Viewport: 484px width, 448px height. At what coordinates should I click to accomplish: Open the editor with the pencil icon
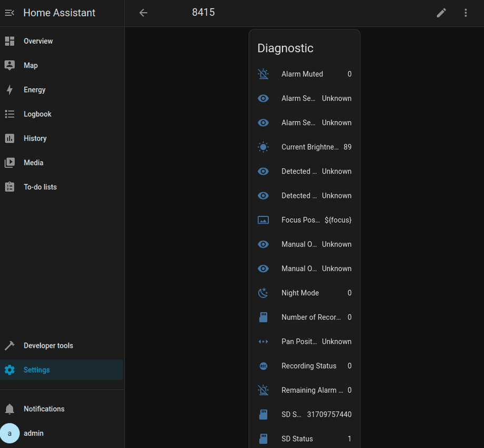click(441, 13)
